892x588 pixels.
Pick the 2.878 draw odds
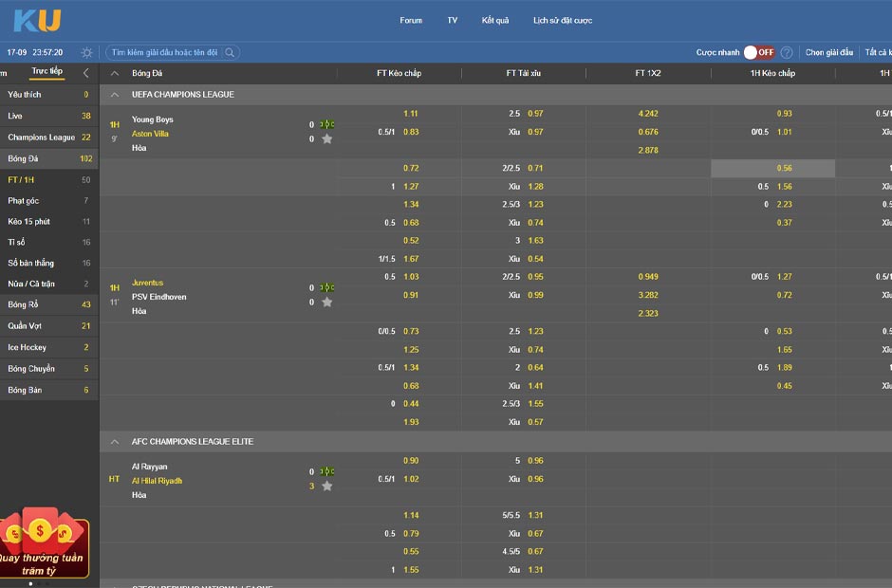[648, 150]
